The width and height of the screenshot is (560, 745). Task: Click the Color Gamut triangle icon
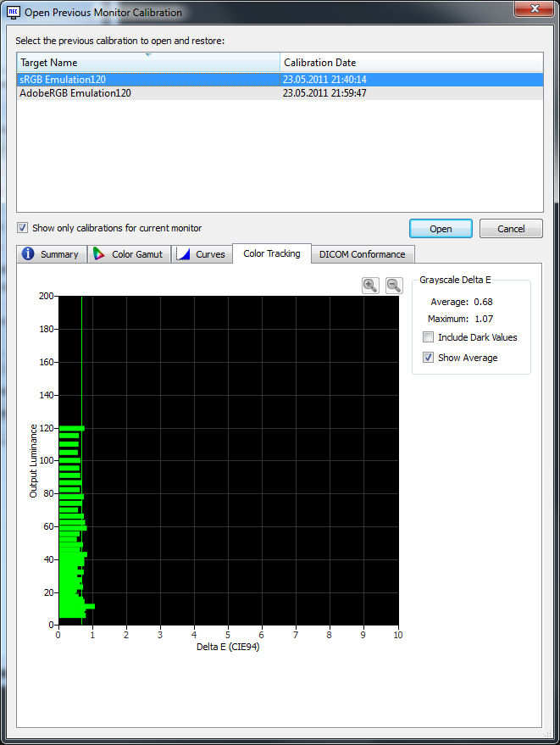click(x=100, y=254)
